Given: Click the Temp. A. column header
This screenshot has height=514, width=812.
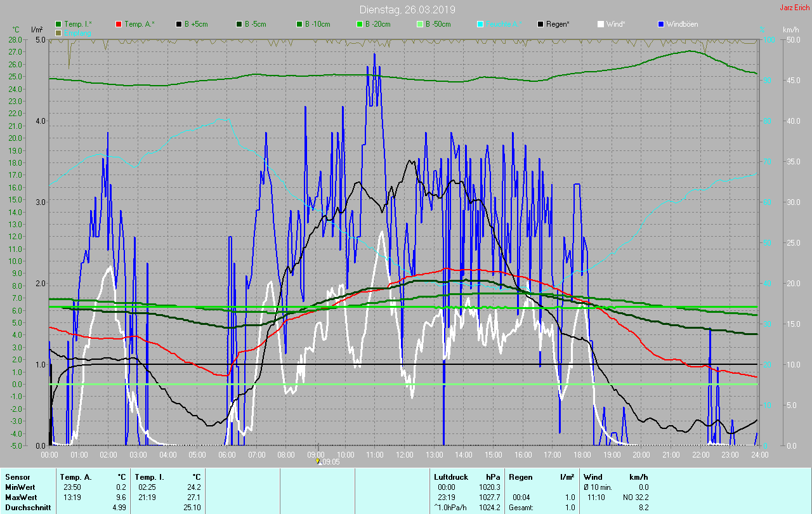Looking at the screenshot, I should point(75,477).
